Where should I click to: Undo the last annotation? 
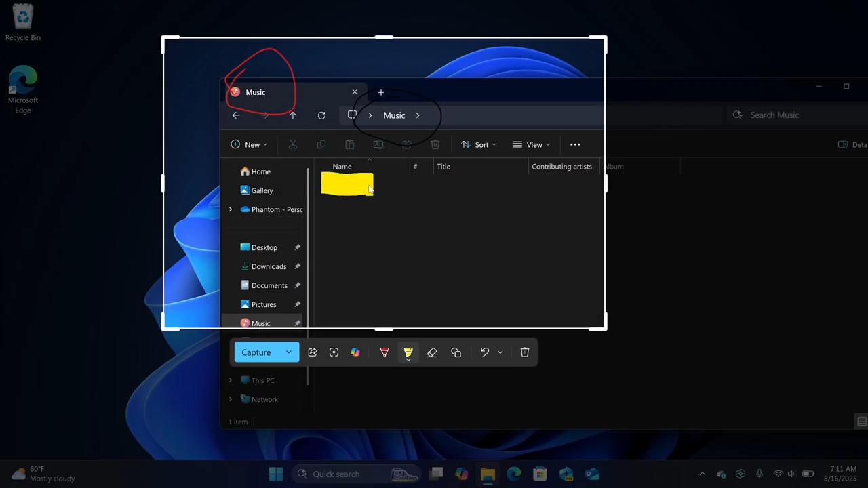click(484, 352)
